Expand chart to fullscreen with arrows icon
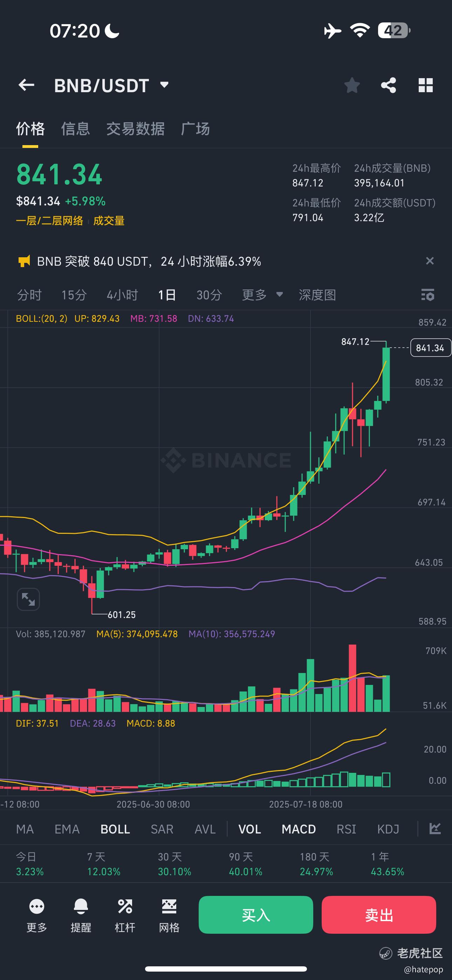The image size is (452, 980). click(x=28, y=599)
